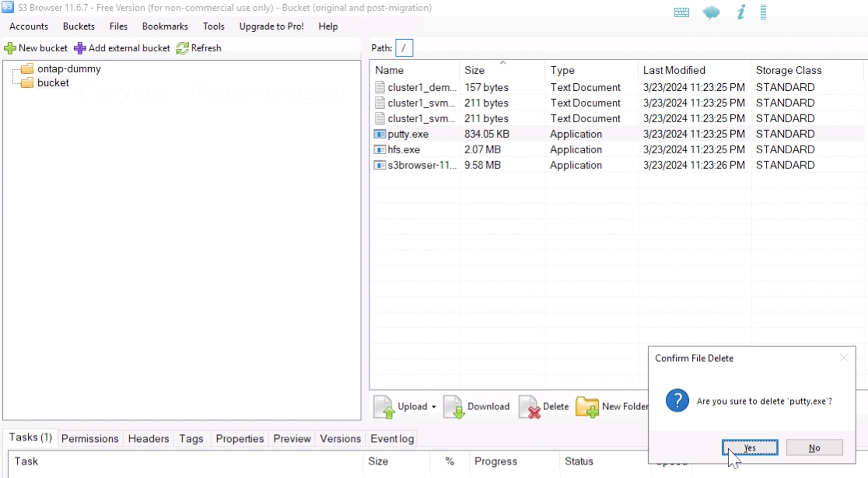Viewport: 868px width, 478px height.
Task: Click the New bucket icon
Action: [9, 47]
